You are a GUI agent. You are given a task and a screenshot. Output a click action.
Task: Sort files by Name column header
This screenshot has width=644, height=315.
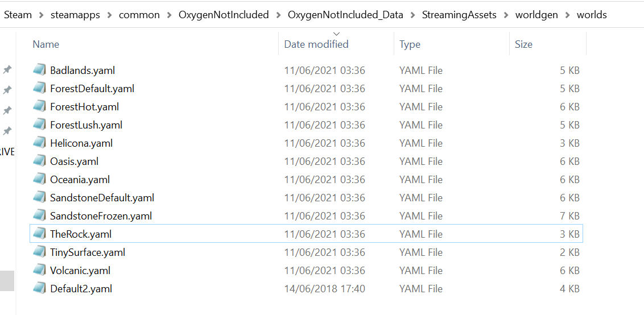pyautogui.click(x=46, y=44)
